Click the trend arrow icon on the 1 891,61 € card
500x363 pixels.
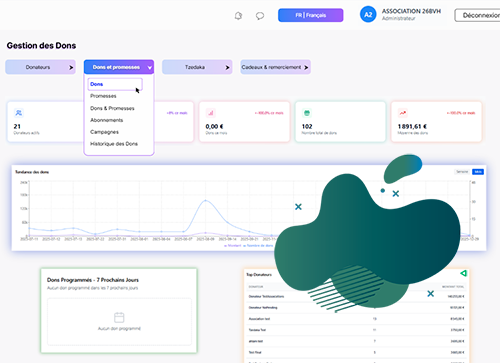pos(403,113)
